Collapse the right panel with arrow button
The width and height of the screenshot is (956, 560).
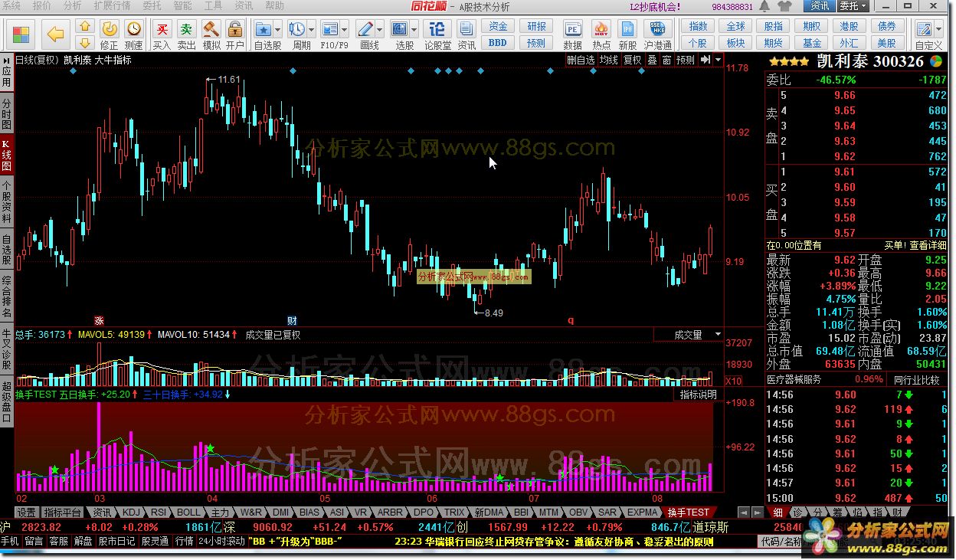(706, 59)
